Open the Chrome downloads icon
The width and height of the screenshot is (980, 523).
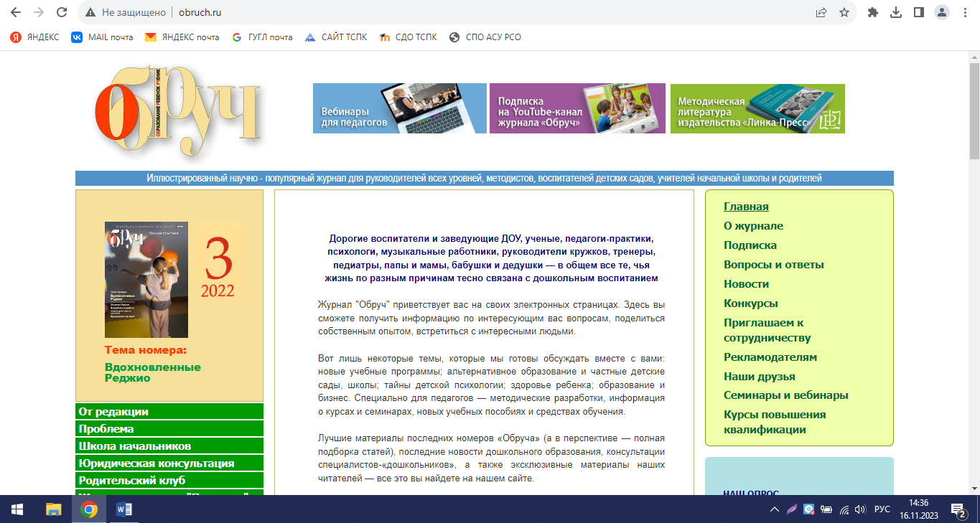coord(896,12)
